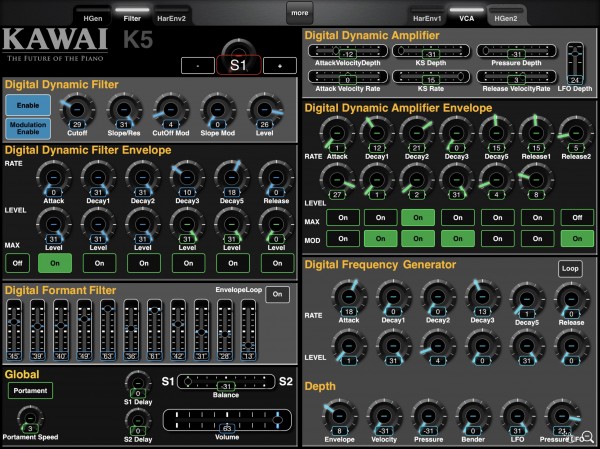The height and width of the screenshot is (449, 600).
Task: Click the Amplifier Envelope Release1 rate knob
Action: (x=536, y=133)
